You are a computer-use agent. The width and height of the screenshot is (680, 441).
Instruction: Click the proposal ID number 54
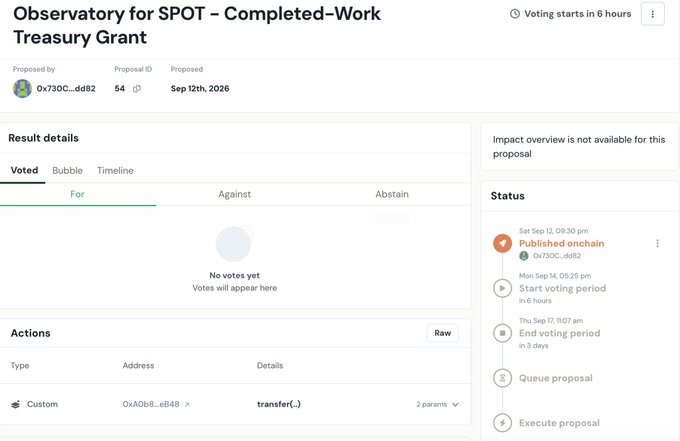(119, 88)
